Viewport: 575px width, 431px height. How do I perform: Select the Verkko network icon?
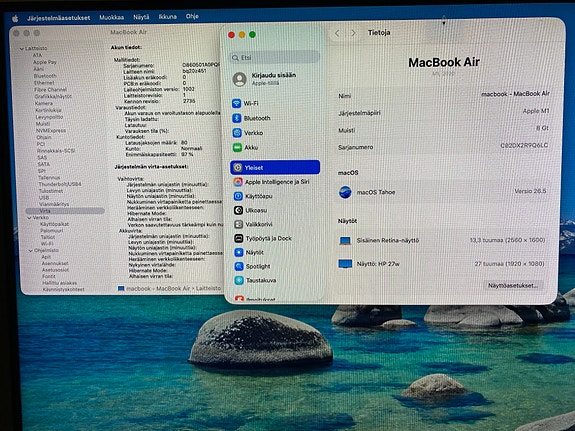237,133
